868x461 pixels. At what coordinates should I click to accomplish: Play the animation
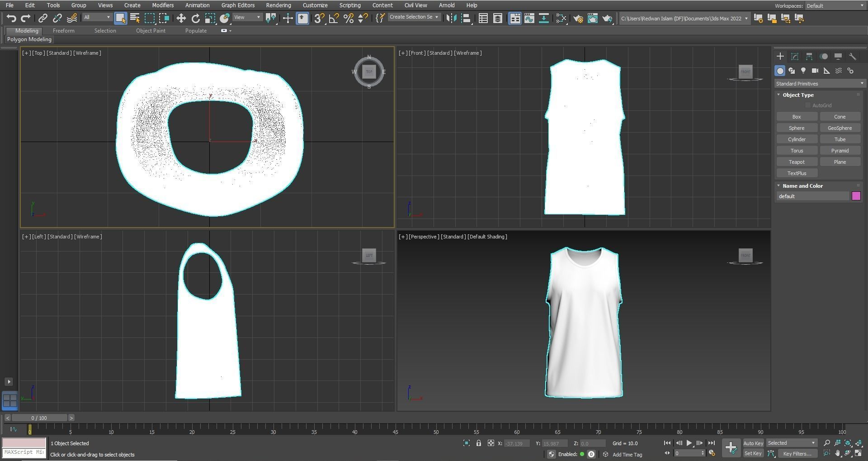coord(689,443)
